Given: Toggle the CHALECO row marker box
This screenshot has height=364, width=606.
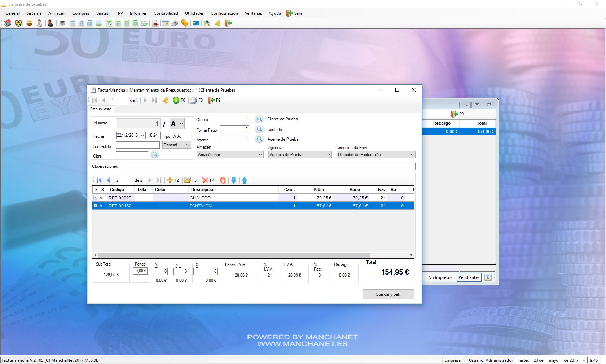Looking at the screenshot, I should tap(95, 198).
